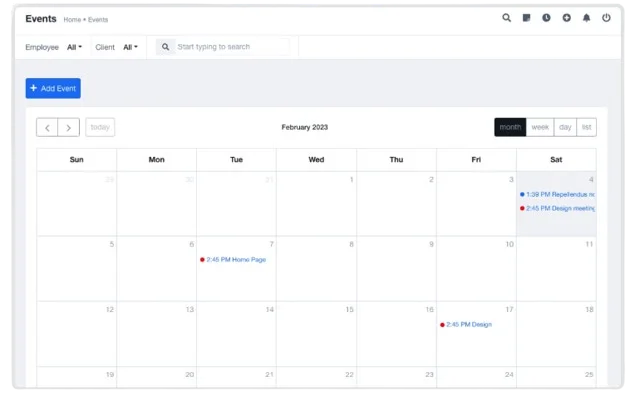This screenshot has width=630, height=396.
Task: Switch calendar to day view
Action: tap(565, 127)
